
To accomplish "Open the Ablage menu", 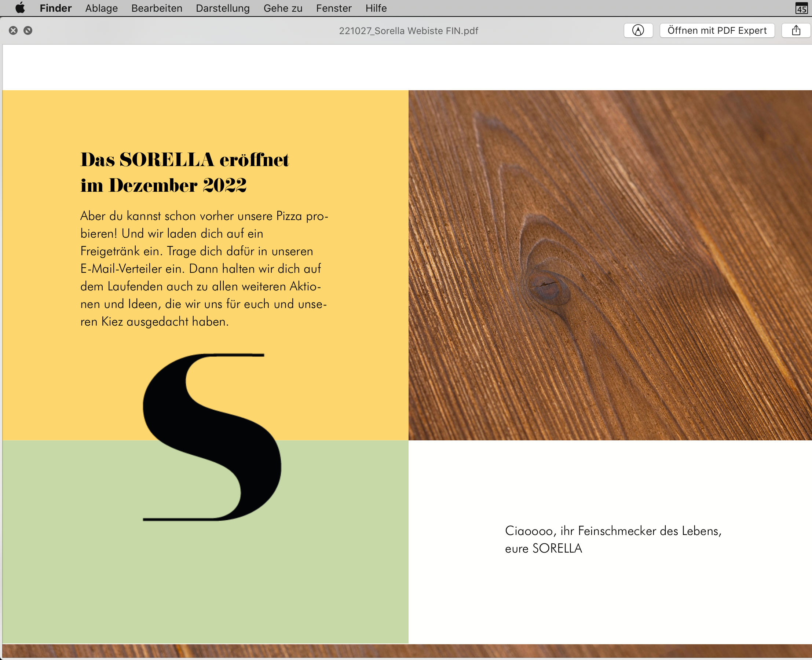I will (101, 8).
